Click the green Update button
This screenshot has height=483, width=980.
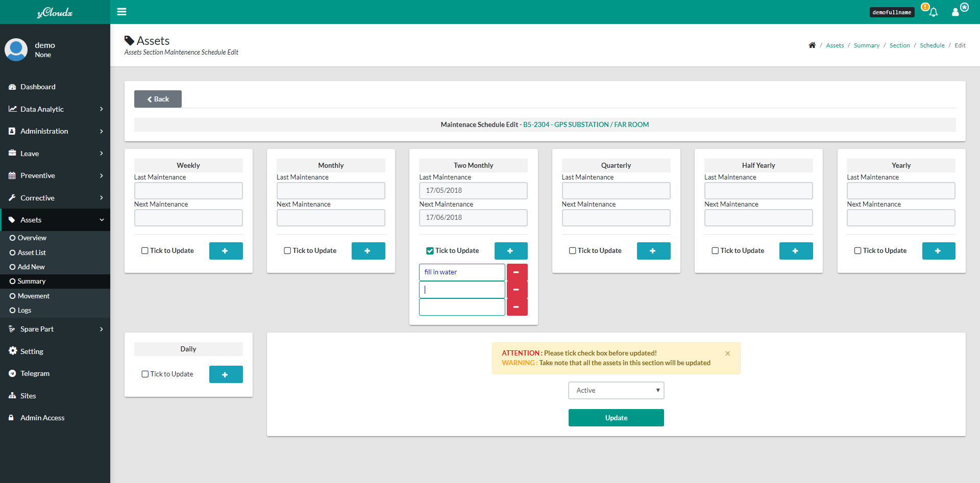(616, 418)
